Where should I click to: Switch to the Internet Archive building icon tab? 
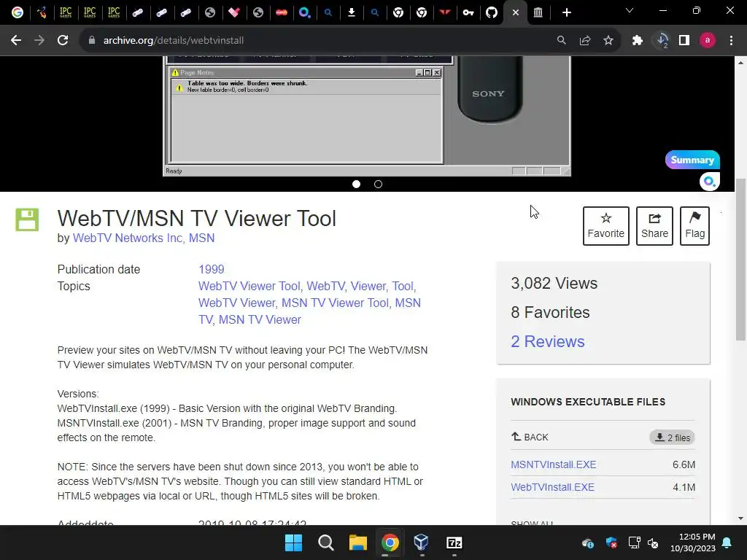[x=538, y=12]
